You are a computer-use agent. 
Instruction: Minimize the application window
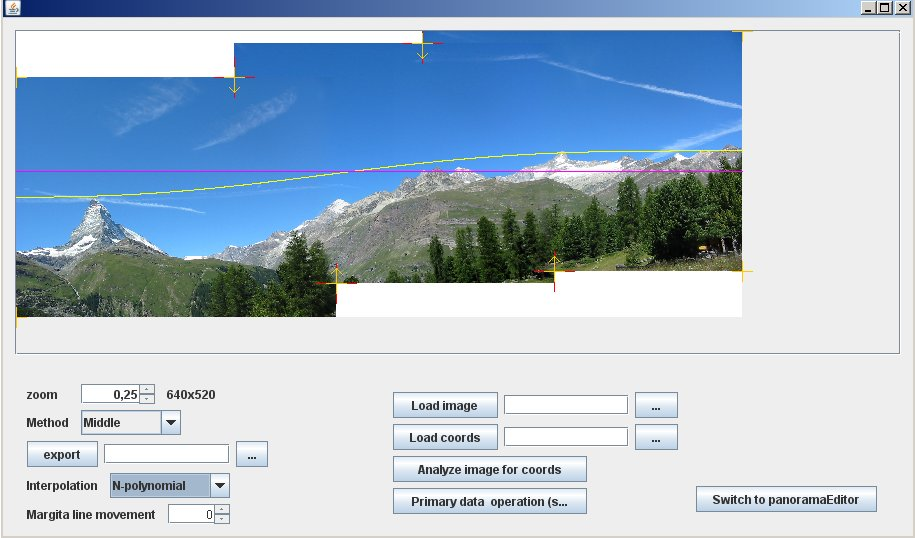(x=869, y=8)
